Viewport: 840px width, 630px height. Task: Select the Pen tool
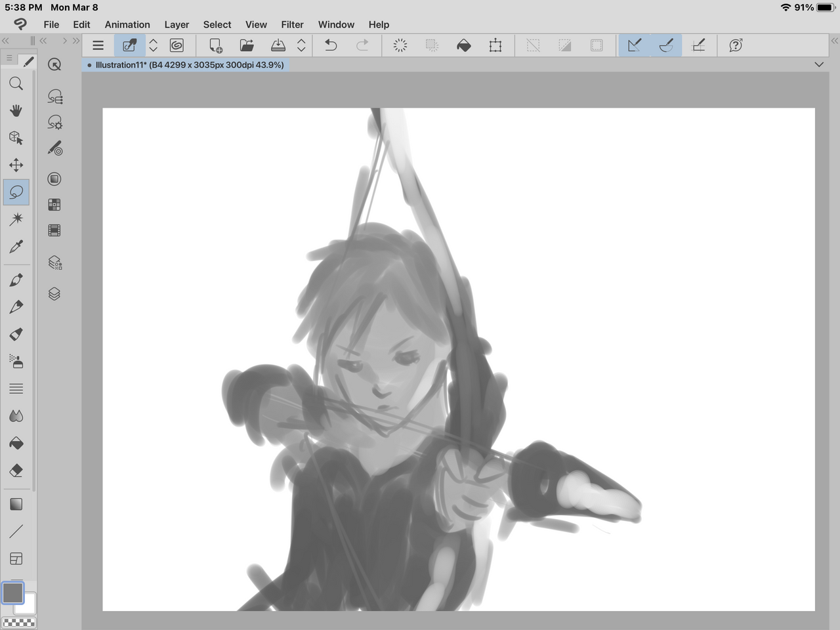click(x=16, y=280)
